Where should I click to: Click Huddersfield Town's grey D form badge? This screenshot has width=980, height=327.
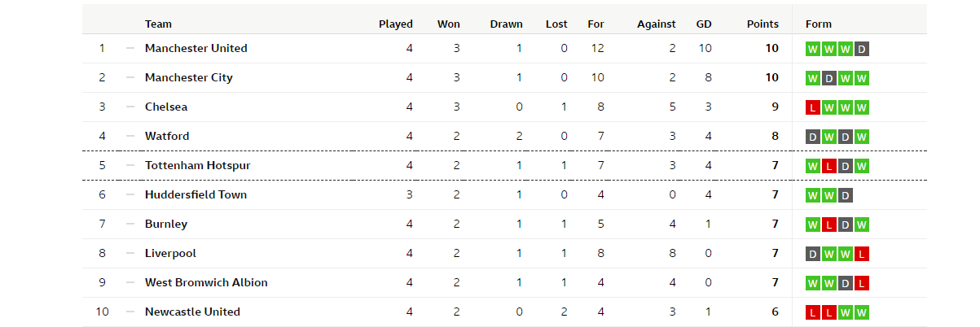point(846,195)
